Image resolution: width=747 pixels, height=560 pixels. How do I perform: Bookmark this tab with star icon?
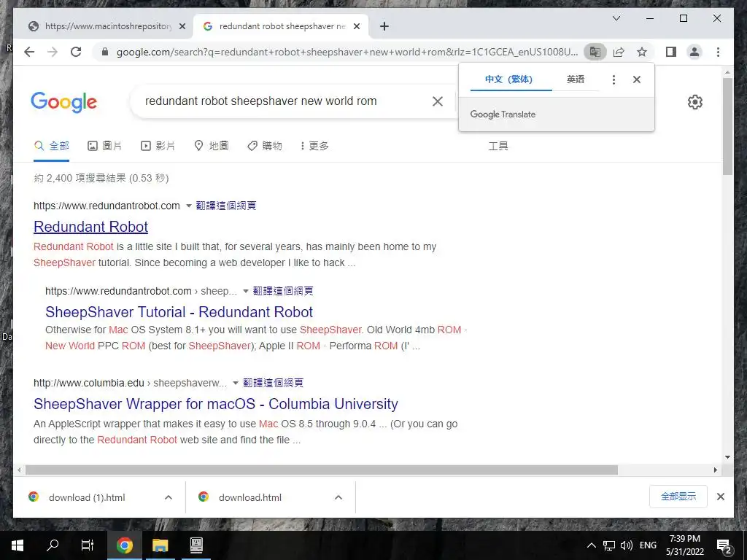[642, 52]
